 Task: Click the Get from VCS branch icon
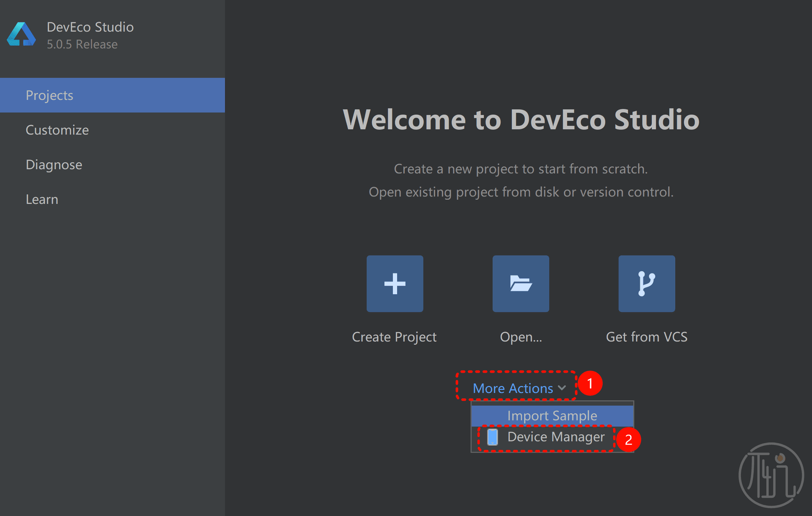click(x=647, y=284)
